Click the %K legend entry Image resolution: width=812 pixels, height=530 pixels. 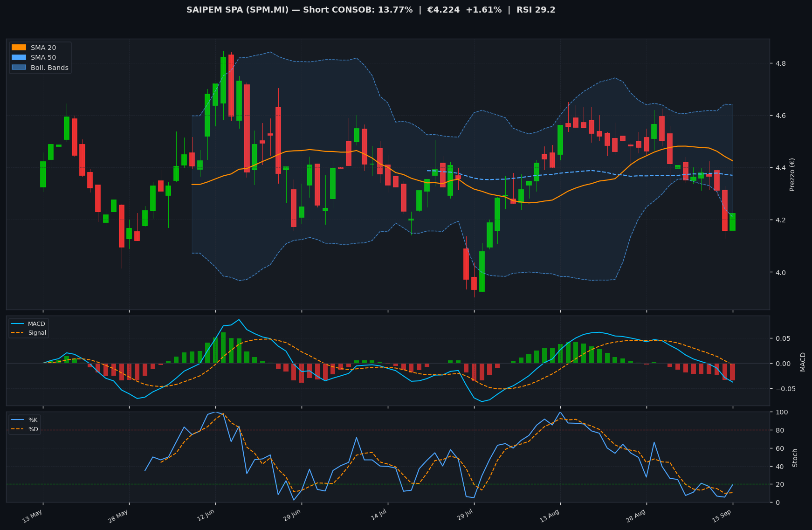[x=25, y=420]
